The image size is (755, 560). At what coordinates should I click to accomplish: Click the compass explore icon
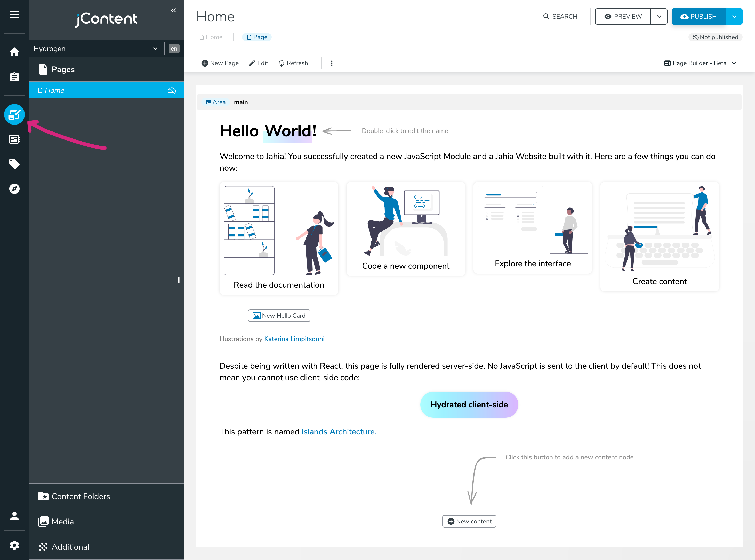pyautogui.click(x=14, y=188)
